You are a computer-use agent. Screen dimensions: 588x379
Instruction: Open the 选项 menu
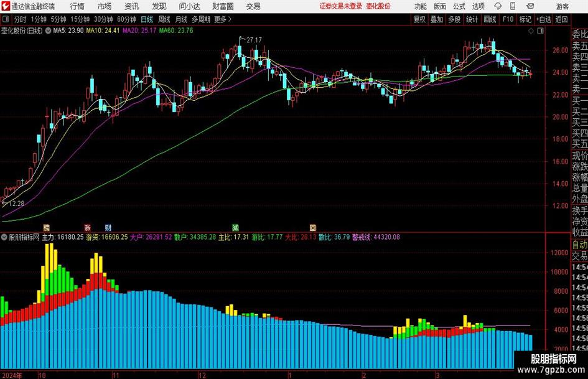pos(478,6)
